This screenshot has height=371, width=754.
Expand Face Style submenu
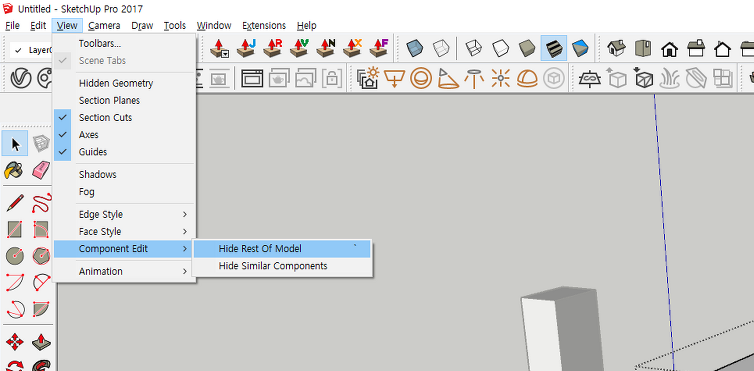[125, 232]
